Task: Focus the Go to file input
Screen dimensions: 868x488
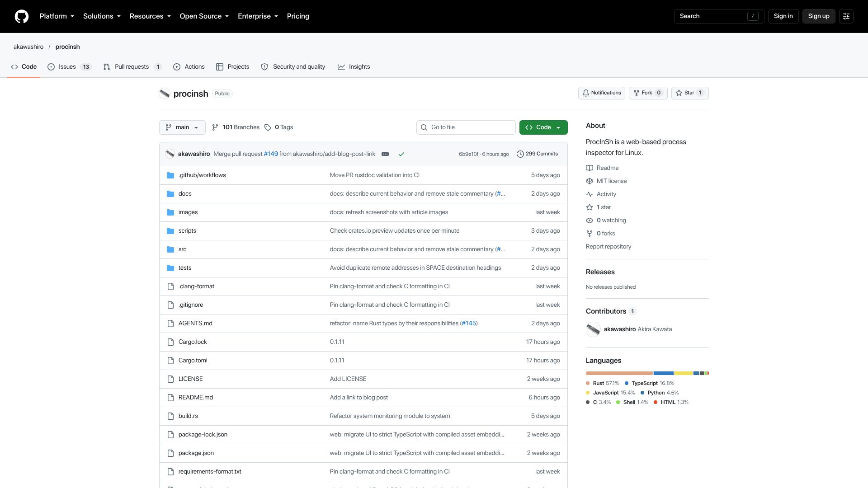Action: (466, 127)
